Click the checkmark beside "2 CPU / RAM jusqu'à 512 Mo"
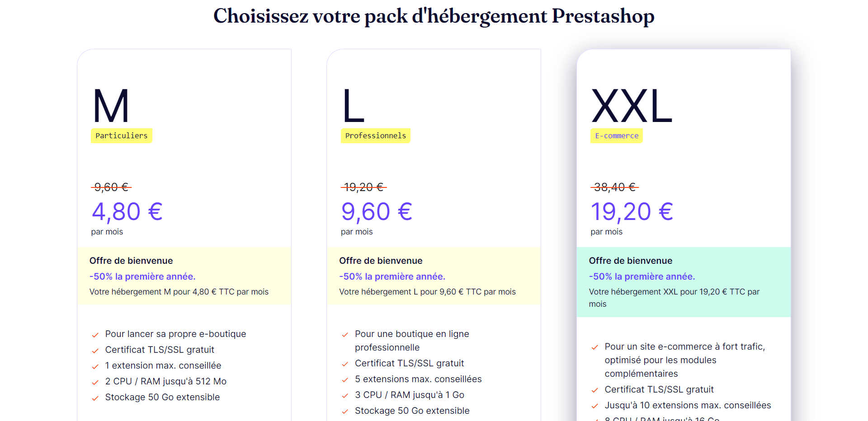The image size is (868, 421). click(95, 382)
